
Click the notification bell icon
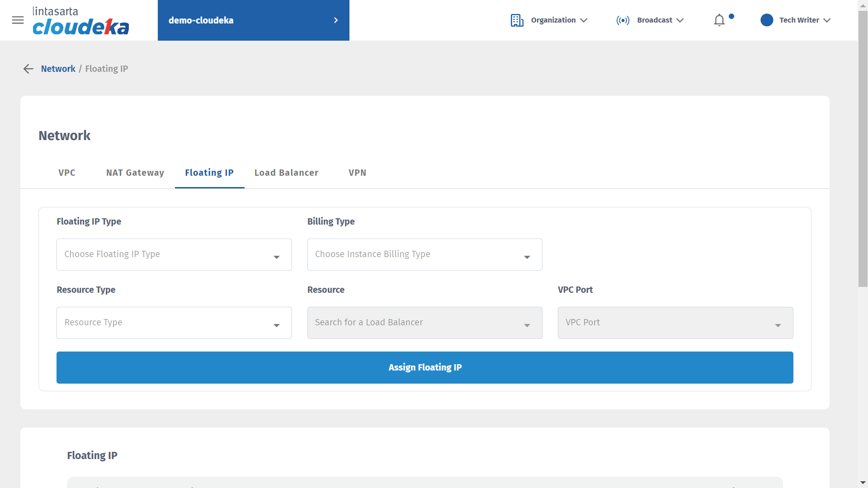(719, 20)
